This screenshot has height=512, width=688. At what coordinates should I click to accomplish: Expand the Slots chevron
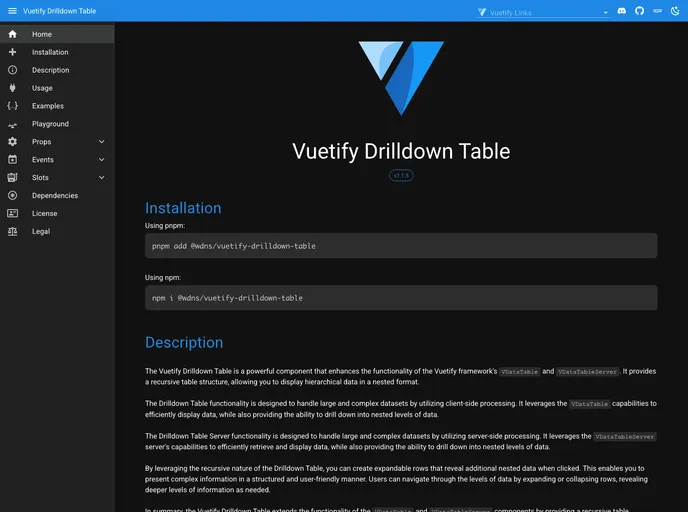102,178
